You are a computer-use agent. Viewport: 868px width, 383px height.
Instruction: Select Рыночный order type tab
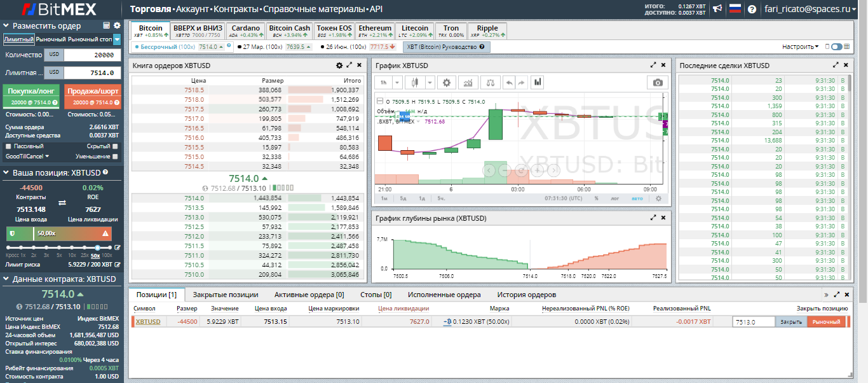(x=51, y=39)
